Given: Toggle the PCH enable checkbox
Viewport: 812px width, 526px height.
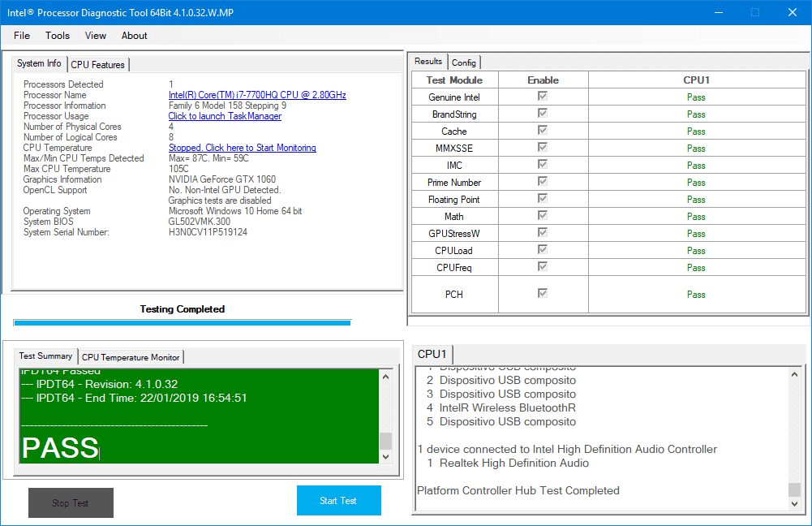Looking at the screenshot, I should (x=543, y=293).
